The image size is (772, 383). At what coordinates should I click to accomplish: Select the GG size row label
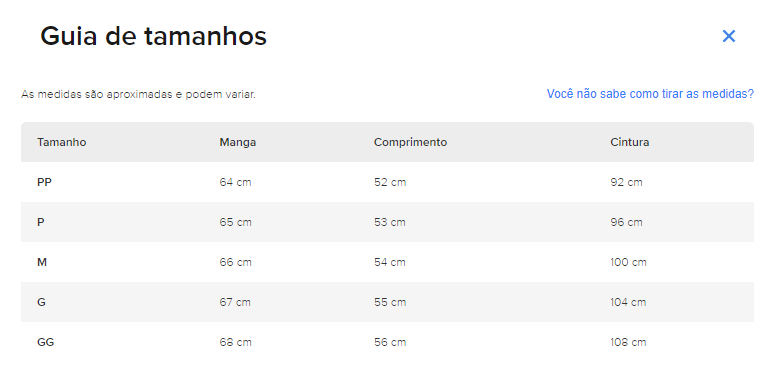coord(45,342)
